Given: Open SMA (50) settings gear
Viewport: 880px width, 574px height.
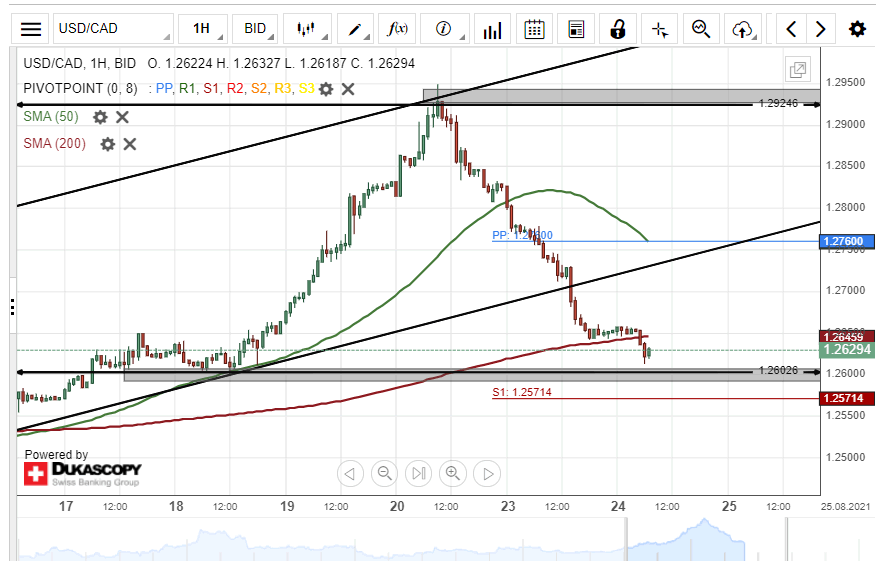Looking at the screenshot, I should [x=100, y=117].
